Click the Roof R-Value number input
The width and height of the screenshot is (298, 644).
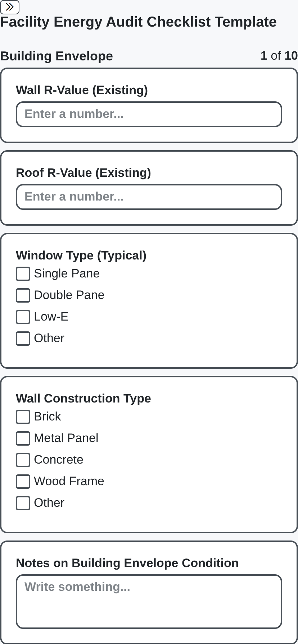(149, 197)
